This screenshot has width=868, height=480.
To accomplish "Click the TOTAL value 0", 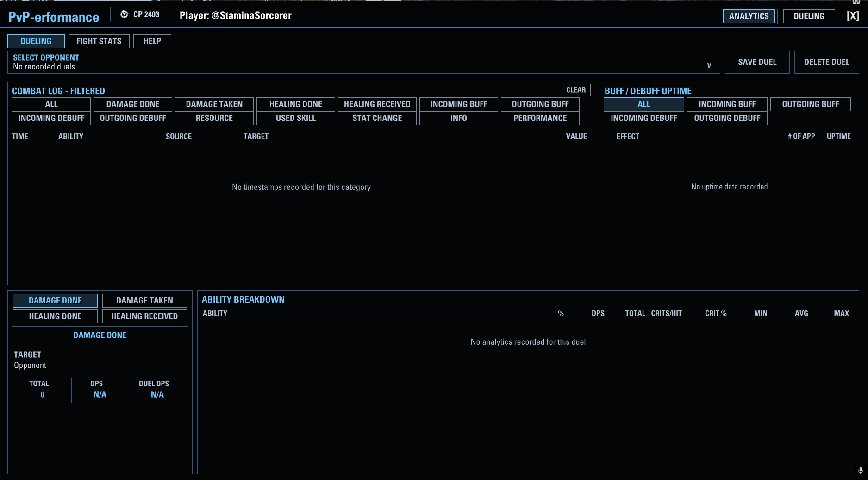I will coord(43,394).
